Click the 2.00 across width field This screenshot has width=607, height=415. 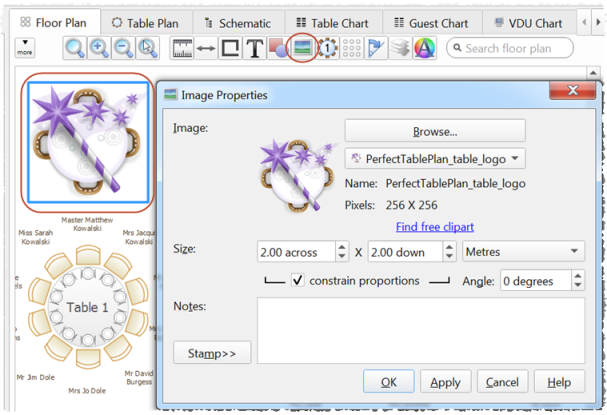[296, 252]
